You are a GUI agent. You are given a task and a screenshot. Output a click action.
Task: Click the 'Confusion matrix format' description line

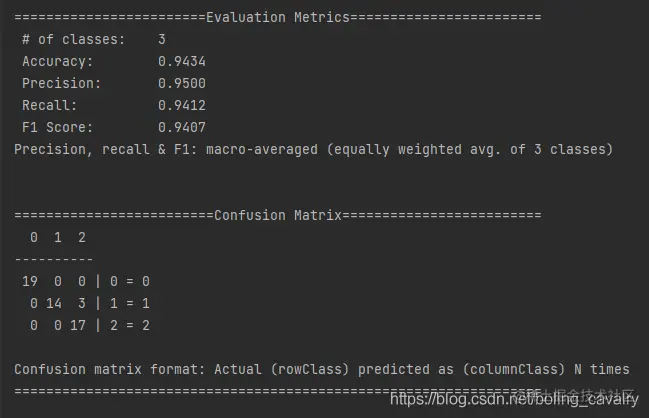tap(322, 369)
